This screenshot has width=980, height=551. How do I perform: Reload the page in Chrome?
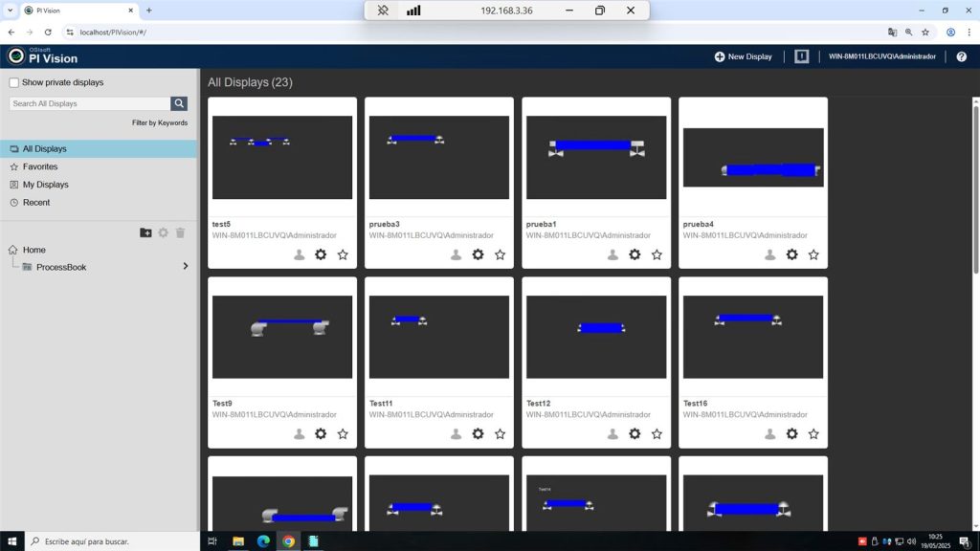tap(48, 33)
